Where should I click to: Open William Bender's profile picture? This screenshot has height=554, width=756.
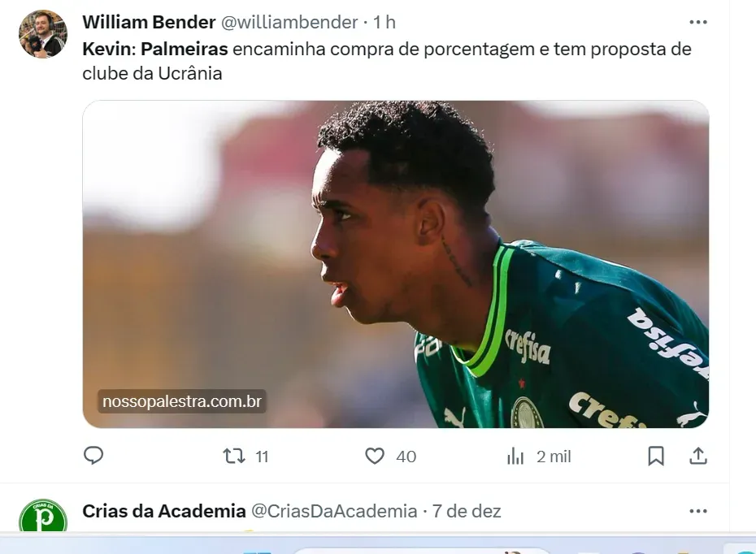[x=43, y=34]
